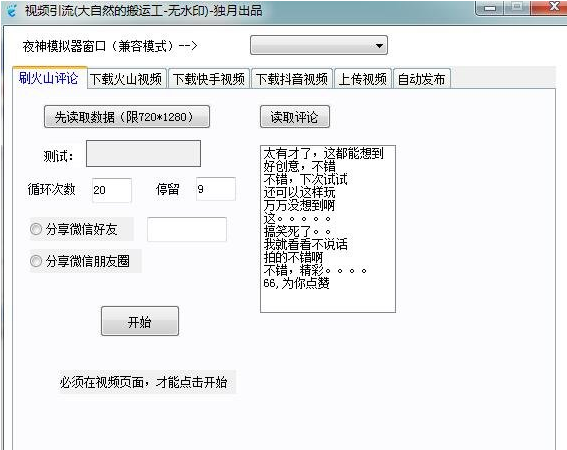Select 分享微信好友 radio button

tap(36, 229)
